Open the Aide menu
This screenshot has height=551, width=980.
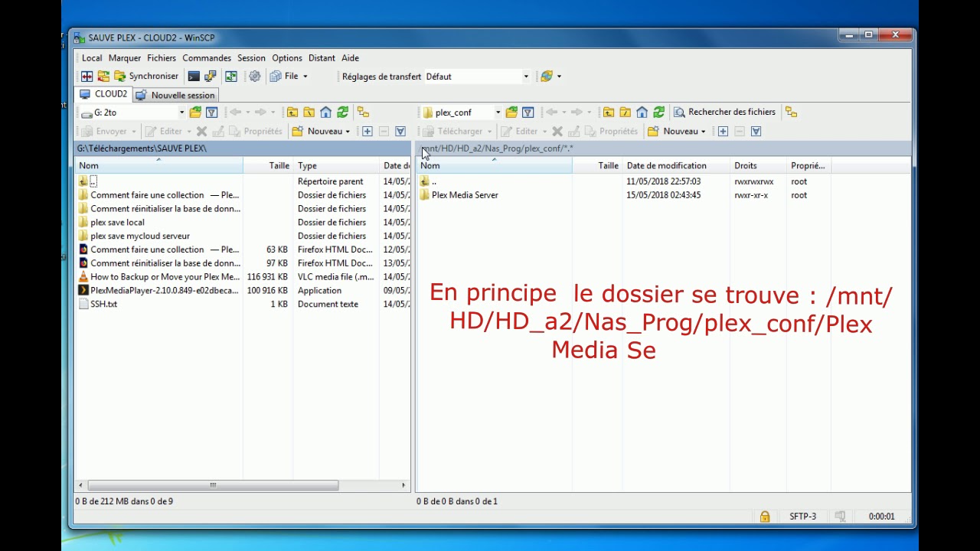click(350, 58)
